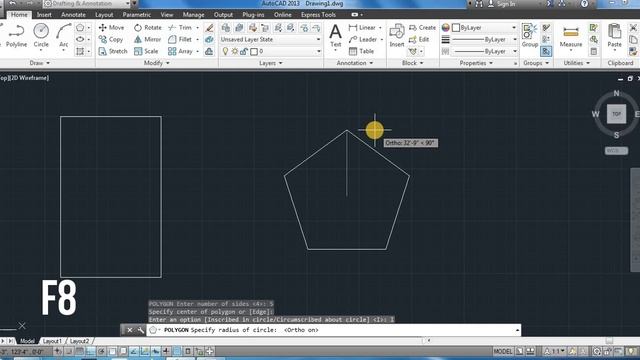Viewport: 640px width, 360px height.
Task: Expand the Draw panel
Action: click(40, 63)
